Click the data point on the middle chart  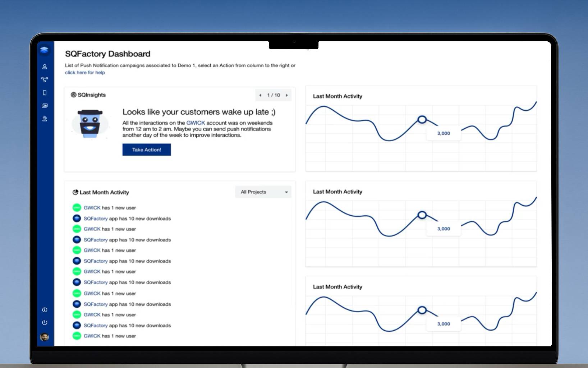(422, 215)
